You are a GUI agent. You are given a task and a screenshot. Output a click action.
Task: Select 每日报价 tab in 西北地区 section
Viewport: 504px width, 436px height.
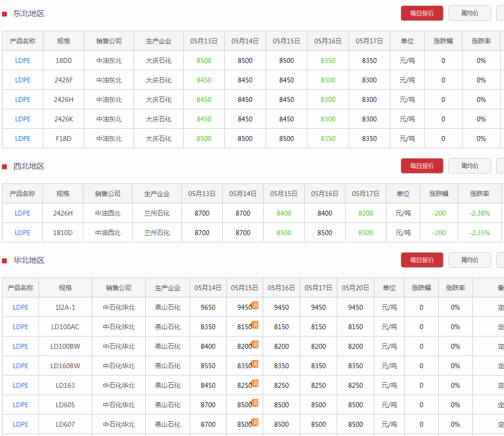[422, 166]
